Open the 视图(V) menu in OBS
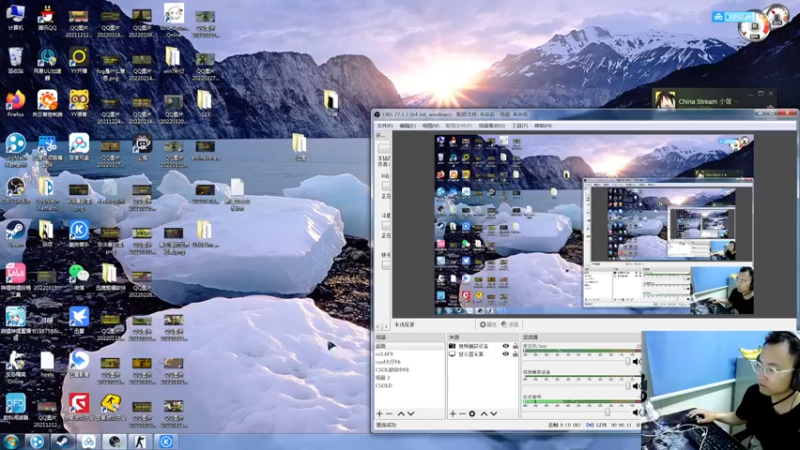Screen dimensions: 800x450 pos(431,126)
